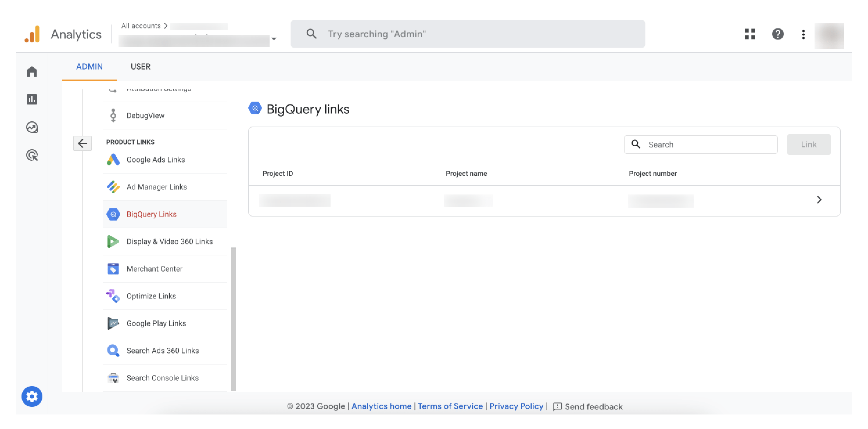Screen dimensions: 868x429
Task: Click the BigQuery links heading icon
Action: click(x=255, y=109)
